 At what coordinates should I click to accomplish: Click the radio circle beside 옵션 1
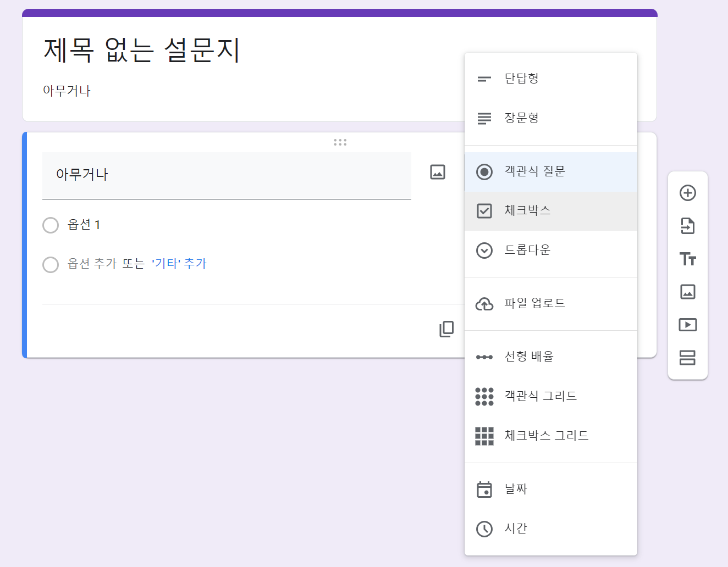pos(51,225)
